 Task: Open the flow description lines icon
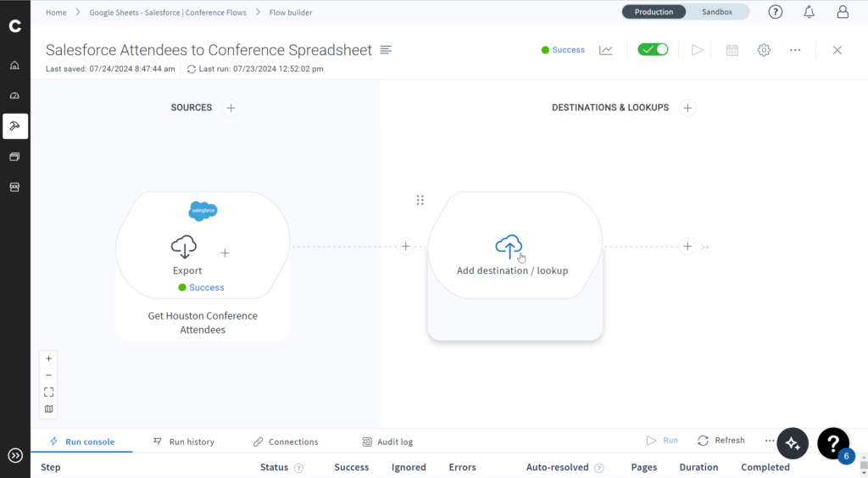(386, 50)
